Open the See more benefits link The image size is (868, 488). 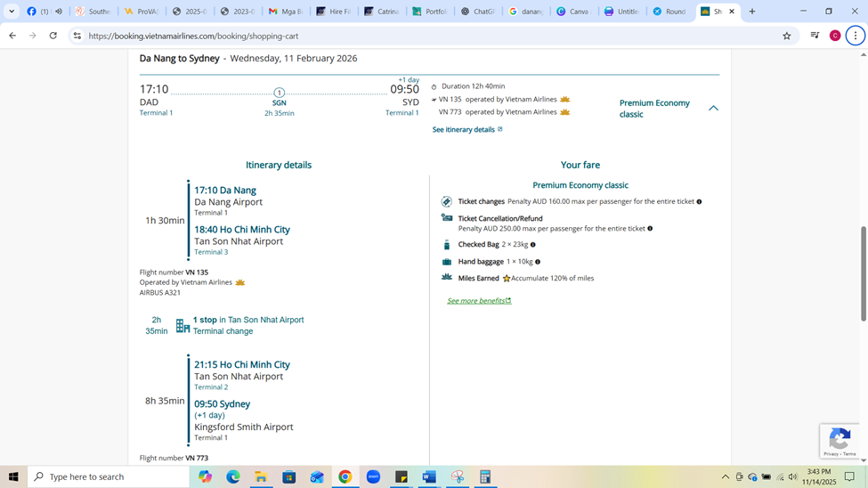tap(479, 301)
